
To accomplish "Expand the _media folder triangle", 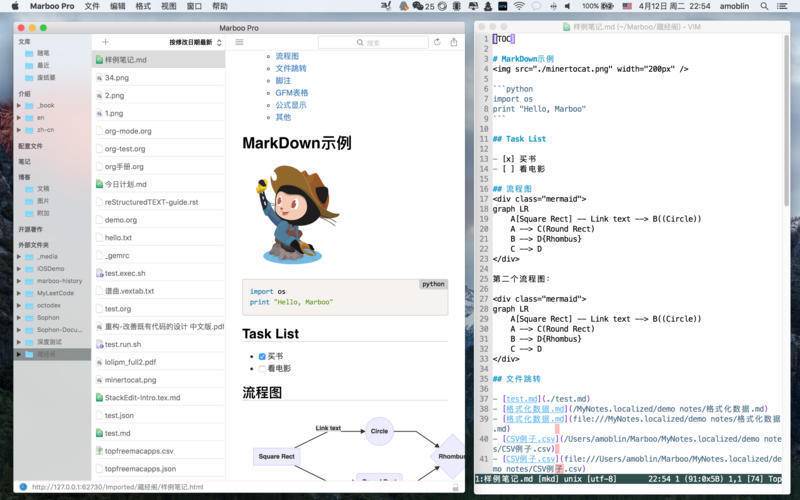I will [x=19, y=256].
